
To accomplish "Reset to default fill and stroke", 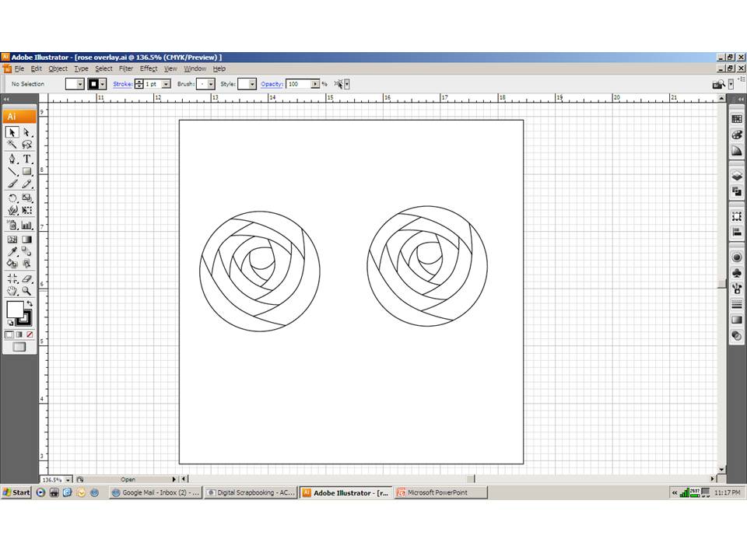I will click(10, 323).
